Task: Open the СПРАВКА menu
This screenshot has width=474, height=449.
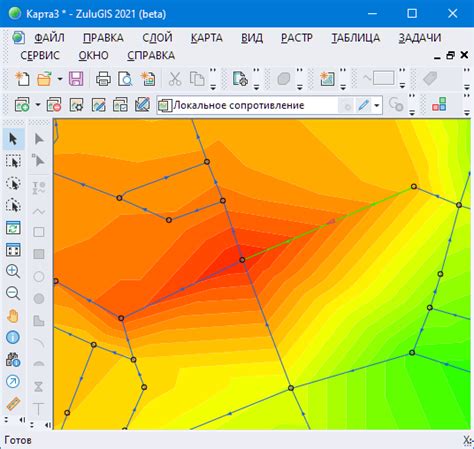Action: pyautogui.click(x=151, y=55)
